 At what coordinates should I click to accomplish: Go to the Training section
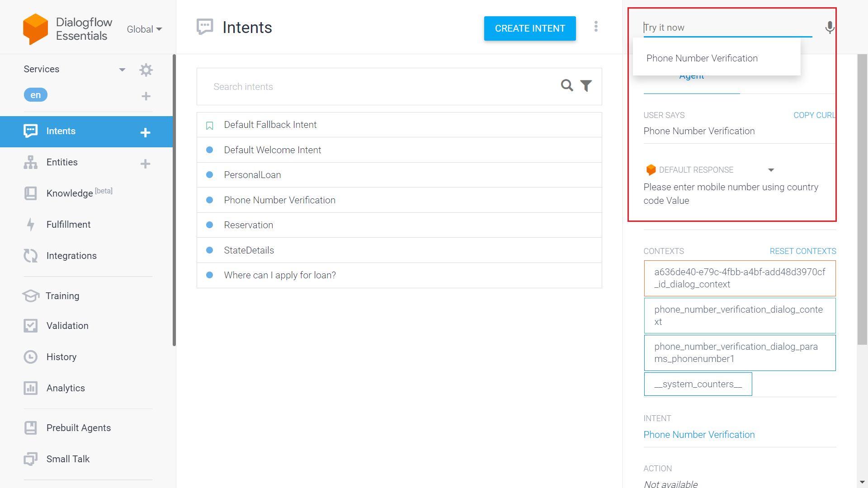click(x=62, y=296)
